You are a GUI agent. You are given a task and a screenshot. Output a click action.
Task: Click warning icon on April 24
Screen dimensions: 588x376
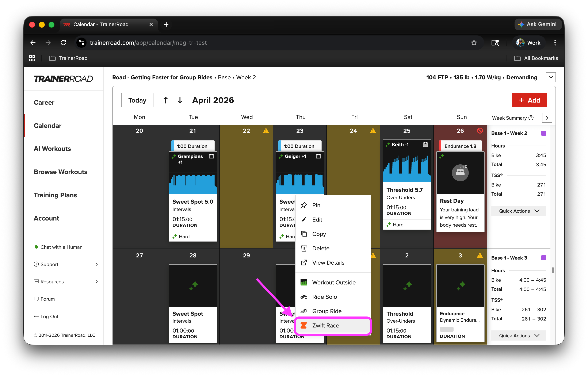tap(373, 131)
